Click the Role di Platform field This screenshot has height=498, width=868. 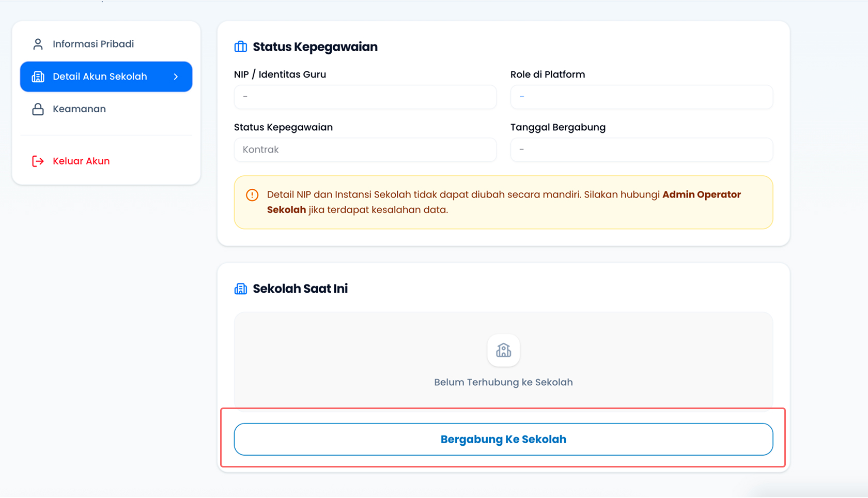click(642, 97)
